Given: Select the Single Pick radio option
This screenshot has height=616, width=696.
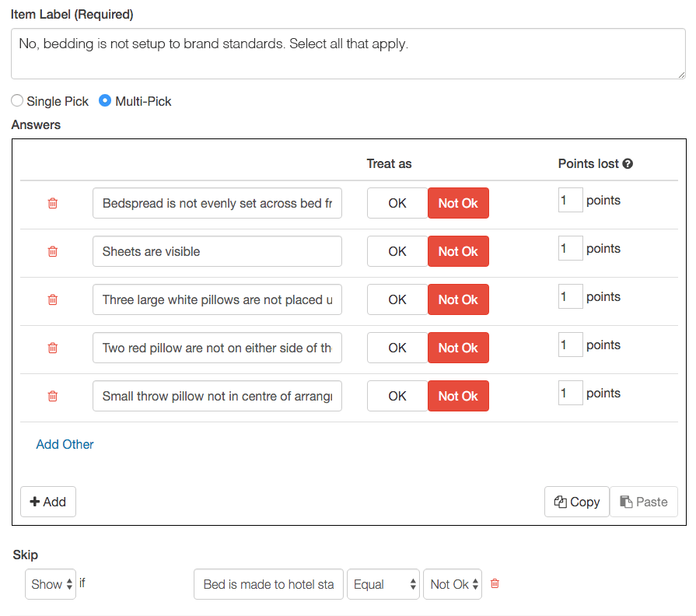Looking at the screenshot, I should (18, 101).
